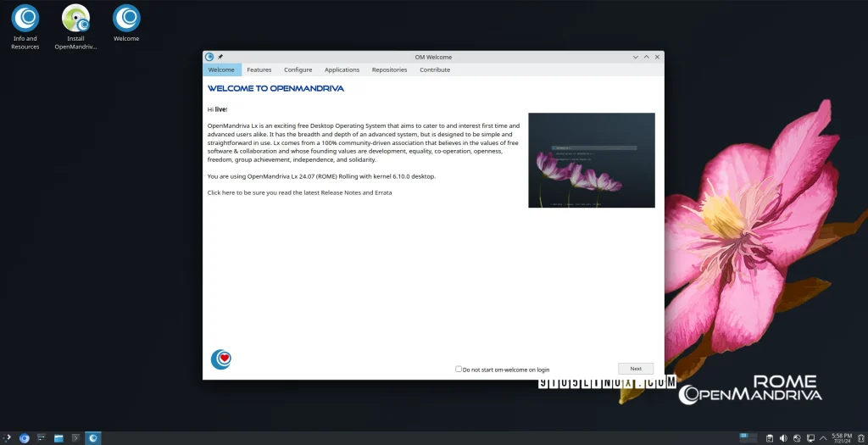The image size is (868, 445).
Task: Switch to the Repositories tab
Action: click(389, 70)
